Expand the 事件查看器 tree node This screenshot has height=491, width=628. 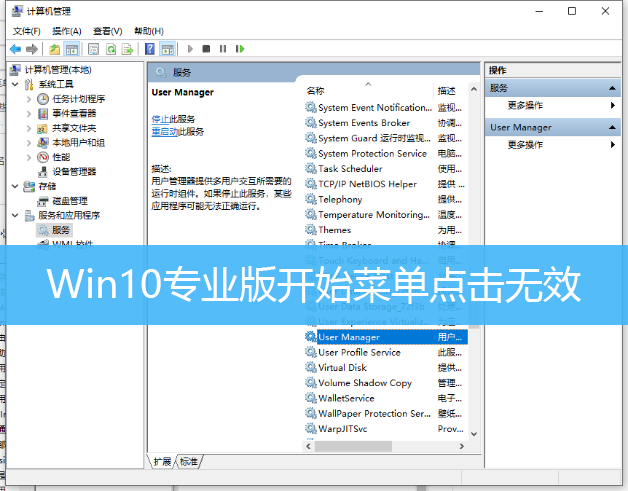click(x=29, y=113)
